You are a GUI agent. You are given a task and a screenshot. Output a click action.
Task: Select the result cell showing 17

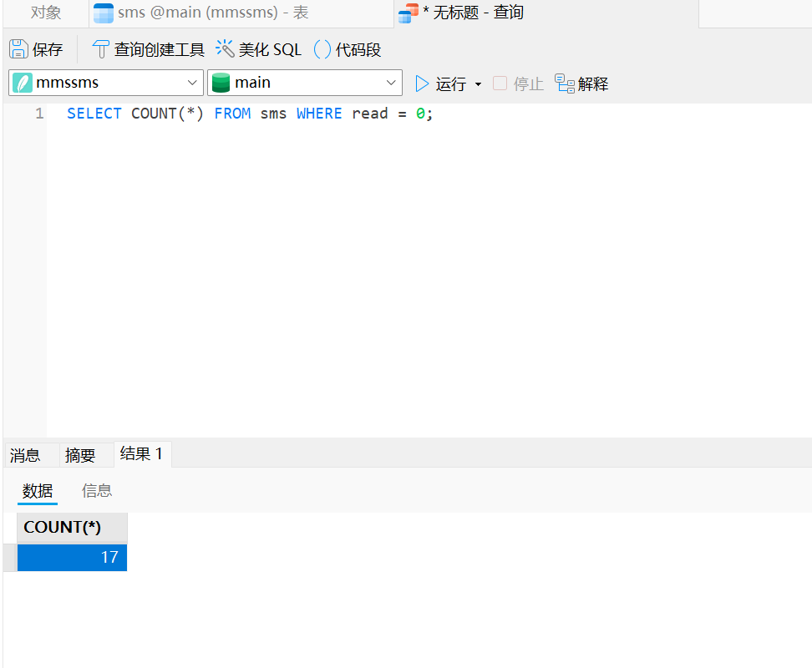(x=72, y=557)
